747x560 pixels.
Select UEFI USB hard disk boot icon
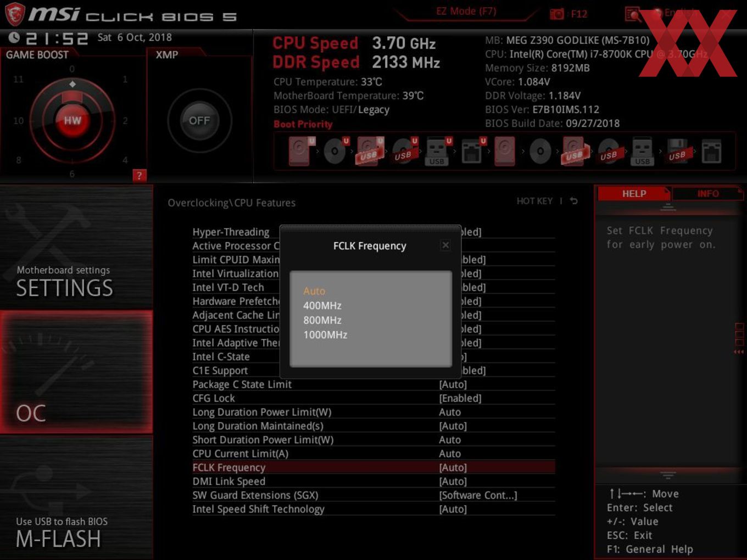coord(370,151)
